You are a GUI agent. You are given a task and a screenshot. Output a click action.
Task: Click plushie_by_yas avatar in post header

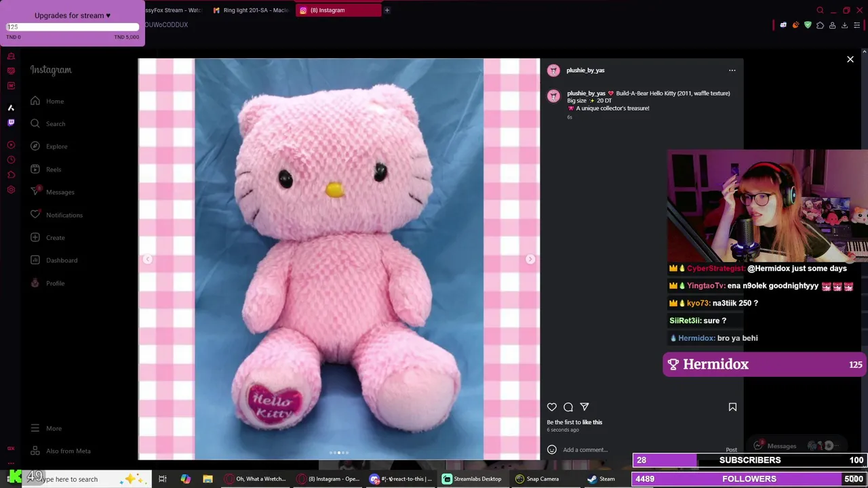(553, 70)
